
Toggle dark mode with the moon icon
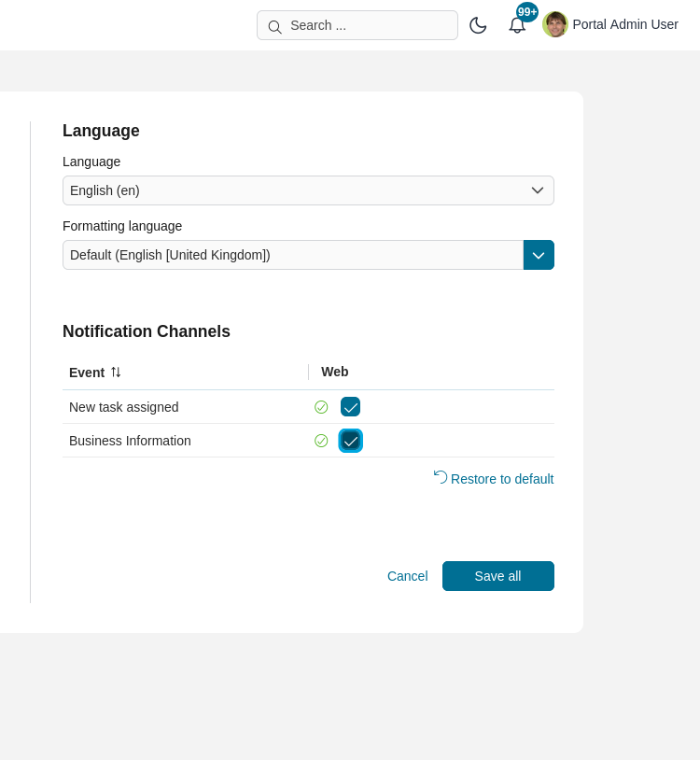[x=478, y=25]
